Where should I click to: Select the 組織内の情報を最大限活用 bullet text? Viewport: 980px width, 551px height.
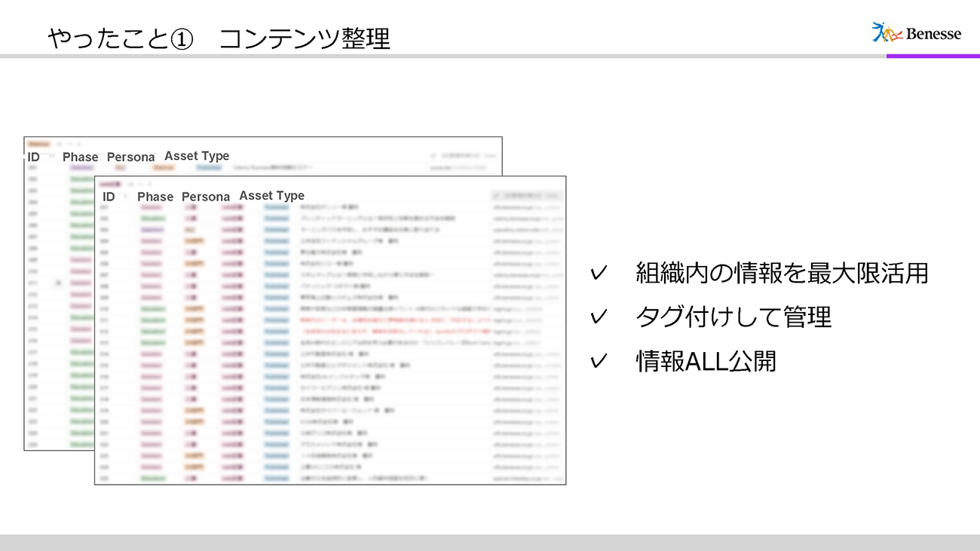(x=782, y=273)
